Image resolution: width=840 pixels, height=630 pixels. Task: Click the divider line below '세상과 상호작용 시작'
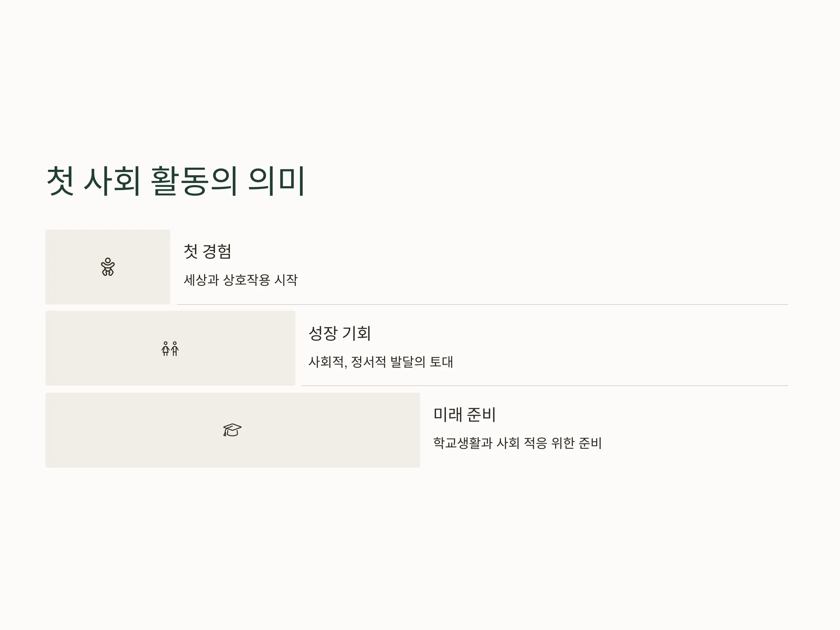coord(483,304)
